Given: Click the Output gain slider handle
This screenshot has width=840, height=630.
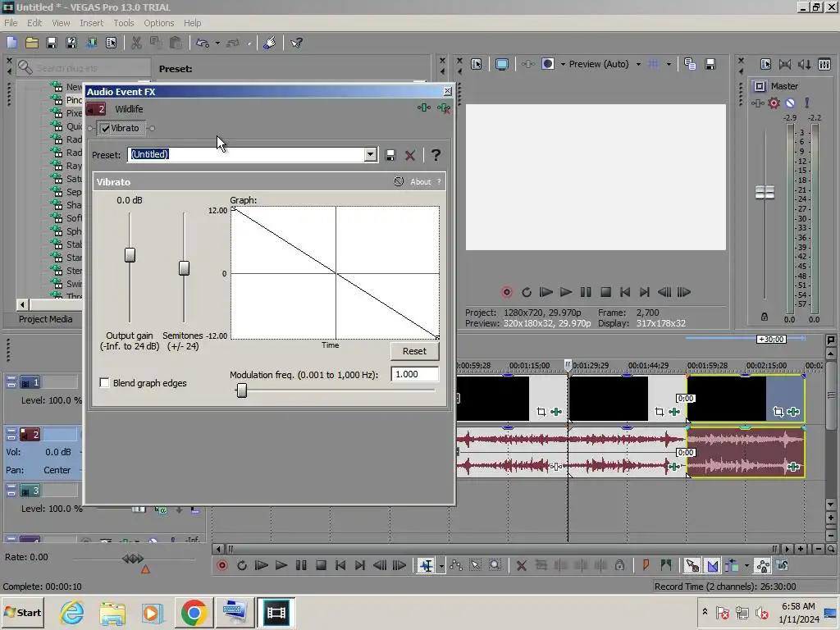Looking at the screenshot, I should point(130,255).
